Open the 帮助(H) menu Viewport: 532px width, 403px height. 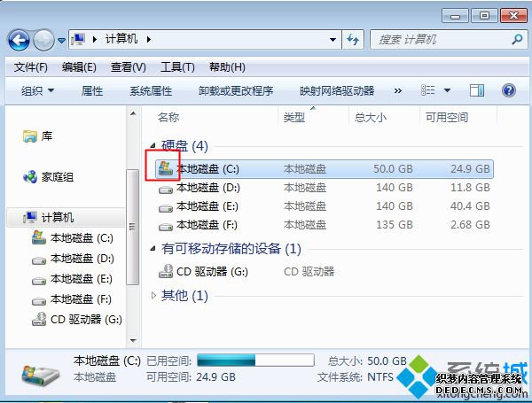pos(227,67)
